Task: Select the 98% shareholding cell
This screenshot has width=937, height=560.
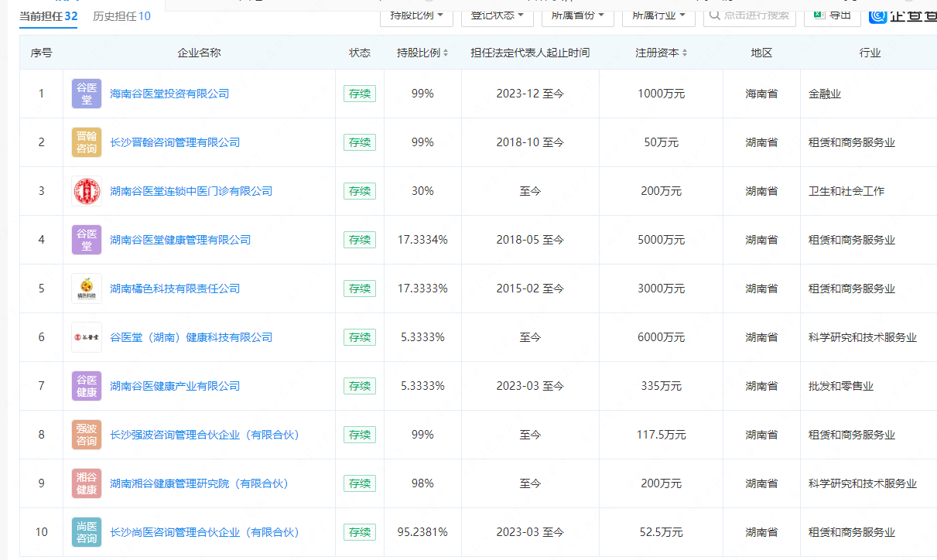Action: (x=422, y=483)
